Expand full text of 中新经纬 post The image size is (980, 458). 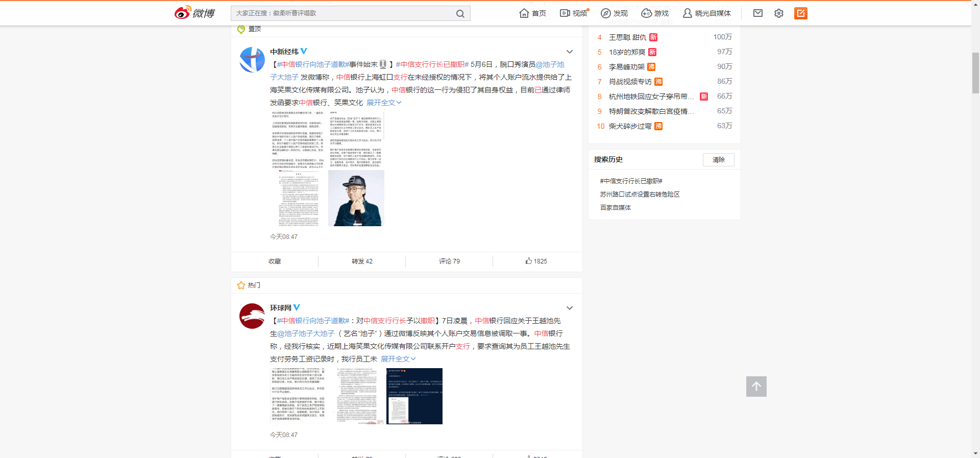pos(384,103)
